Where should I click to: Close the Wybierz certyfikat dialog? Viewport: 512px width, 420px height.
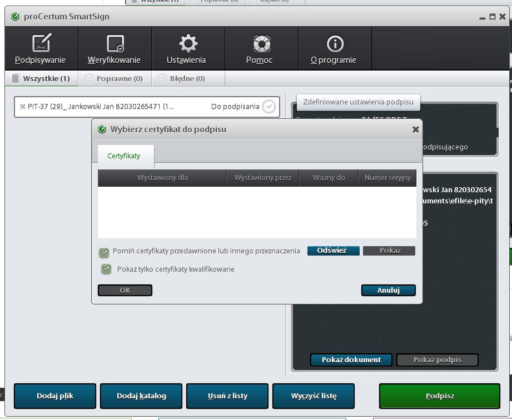pos(415,129)
